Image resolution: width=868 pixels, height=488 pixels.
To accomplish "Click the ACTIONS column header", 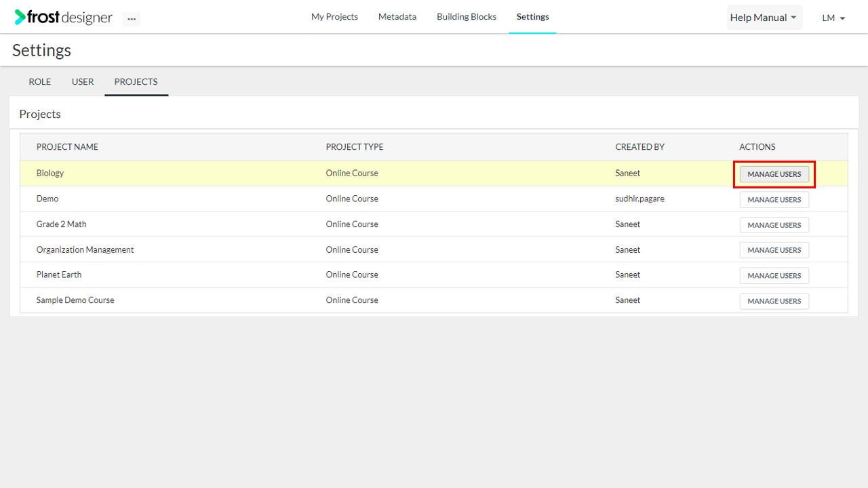I will click(x=757, y=146).
